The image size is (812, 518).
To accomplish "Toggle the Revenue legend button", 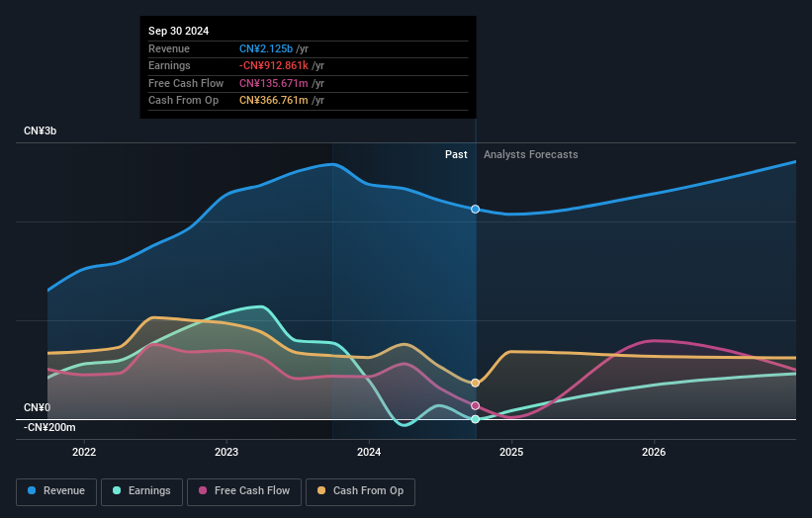I will click(56, 491).
